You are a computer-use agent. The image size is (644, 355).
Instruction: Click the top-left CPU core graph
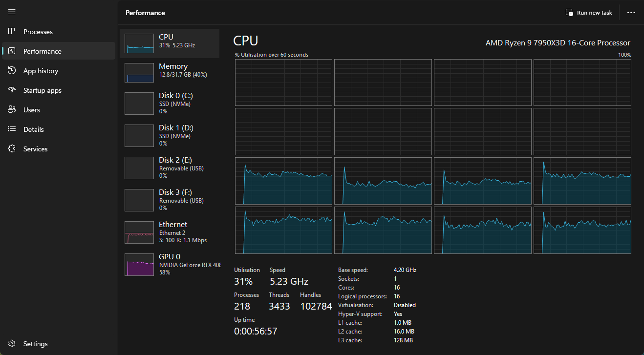coord(283,83)
